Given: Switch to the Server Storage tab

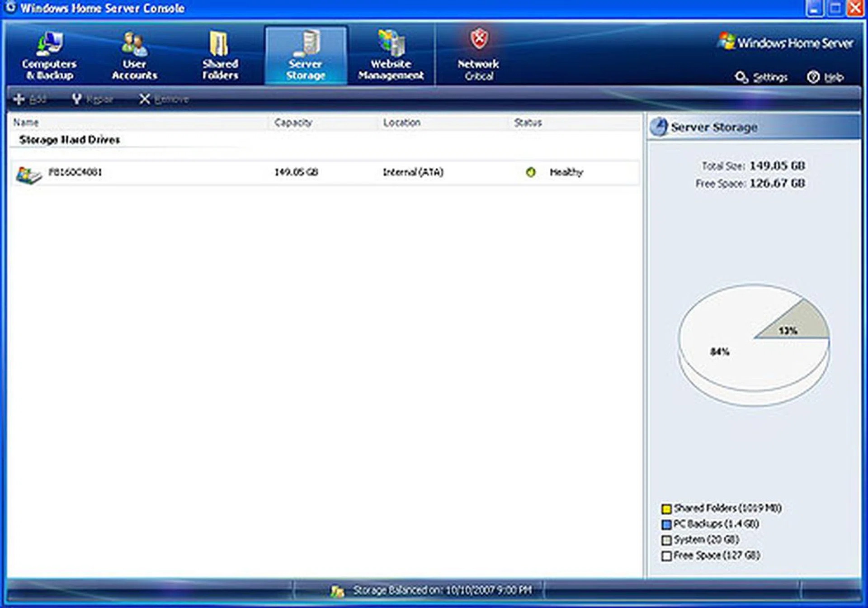Looking at the screenshot, I should click(x=307, y=54).
